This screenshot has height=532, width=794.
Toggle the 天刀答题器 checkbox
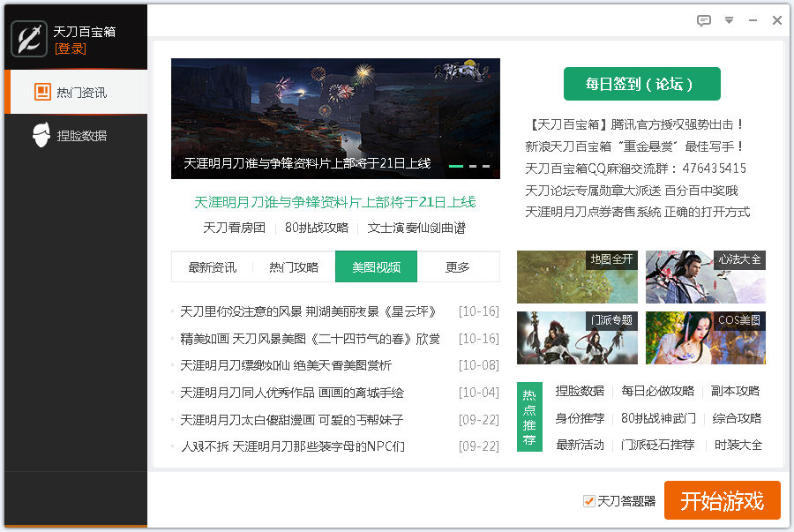pyautogui.click(x=589, y=501)
